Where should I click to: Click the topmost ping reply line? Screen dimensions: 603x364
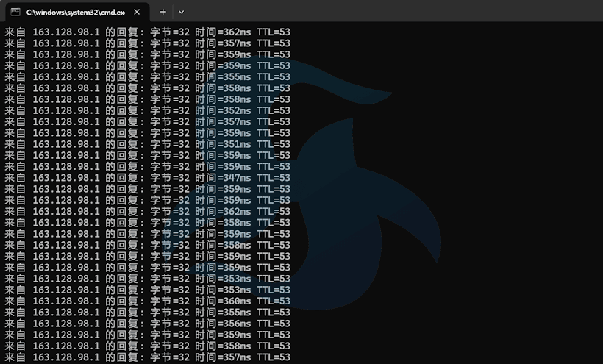147,32
